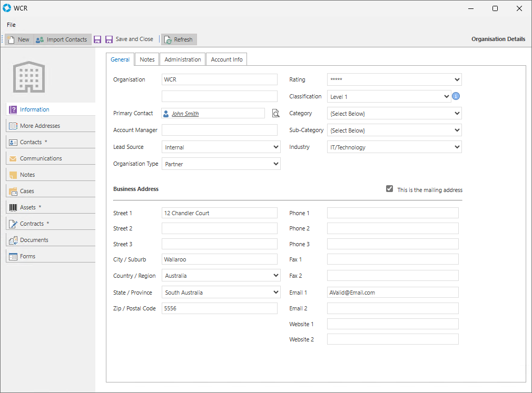Image resolution: width=532 pixels, height=393 pixels.
Task: Open the Contracts section in sidebar
Action: (x=32, y=224)
